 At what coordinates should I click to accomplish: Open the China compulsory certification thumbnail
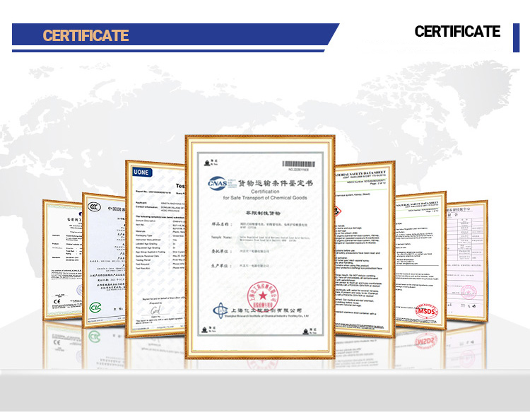pos(104,260)
